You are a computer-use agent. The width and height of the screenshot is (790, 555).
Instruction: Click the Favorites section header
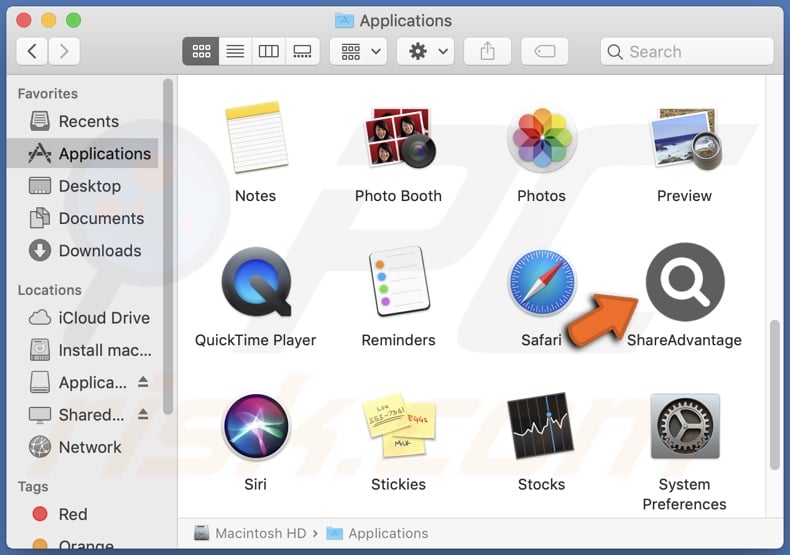(48, 94)
